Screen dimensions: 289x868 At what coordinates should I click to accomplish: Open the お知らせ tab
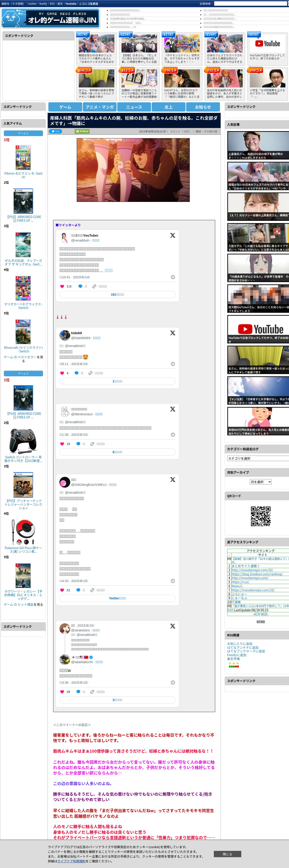pos(203,107)
